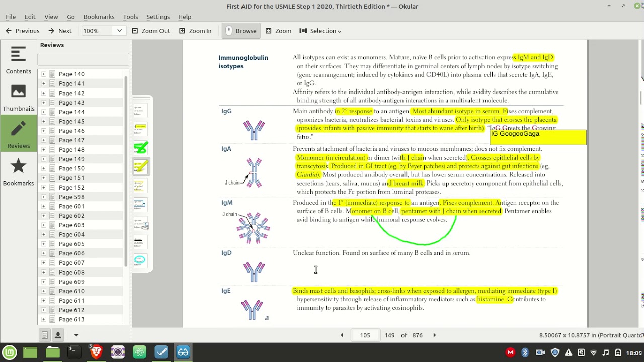Launch the Brave browser from taskbar
Viewport: 644px width, 362px height.
point(96,352)
